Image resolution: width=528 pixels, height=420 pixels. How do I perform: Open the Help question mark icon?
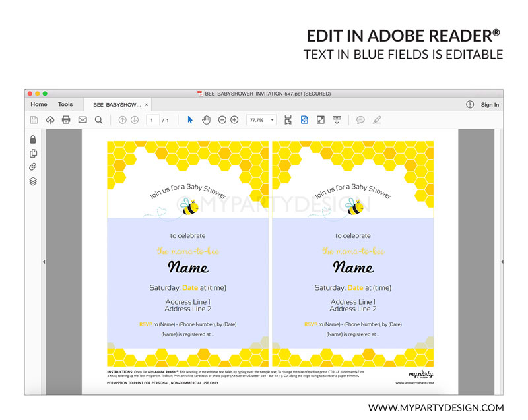(470, 105)
